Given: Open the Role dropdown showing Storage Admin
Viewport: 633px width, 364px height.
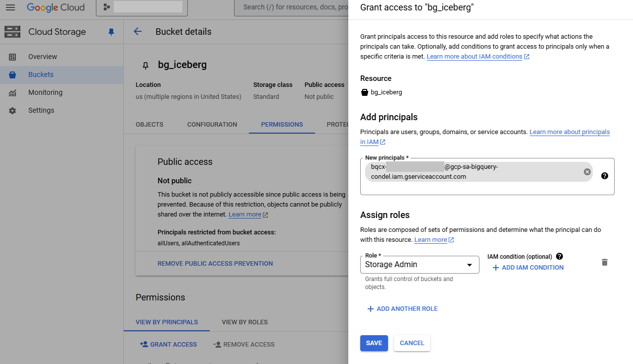Looking at the screenshot, I should pyautogui.click(x=420, y=265).
